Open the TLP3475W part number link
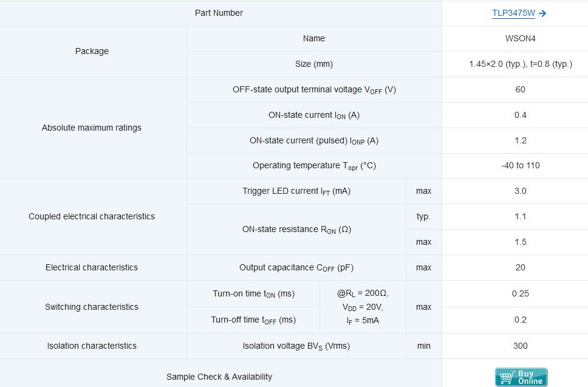The height and width of the screenshot is (387, 588). (513, 13)
